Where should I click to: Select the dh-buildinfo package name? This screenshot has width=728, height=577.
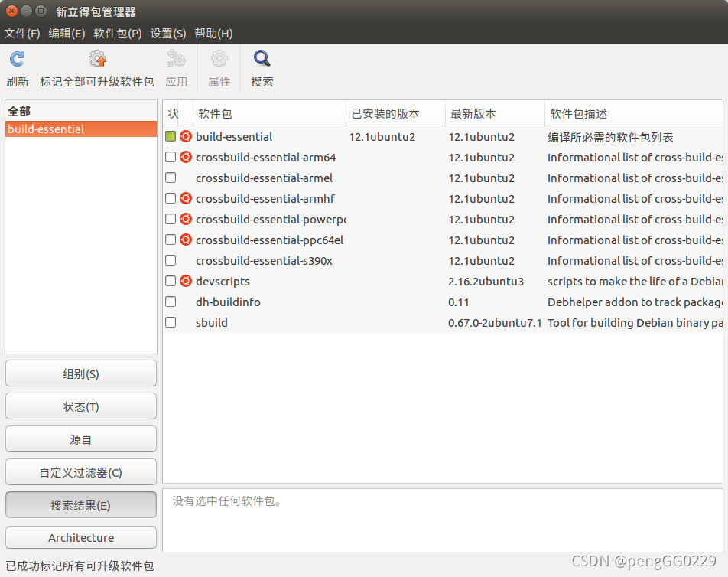click(x=228, y=302)
